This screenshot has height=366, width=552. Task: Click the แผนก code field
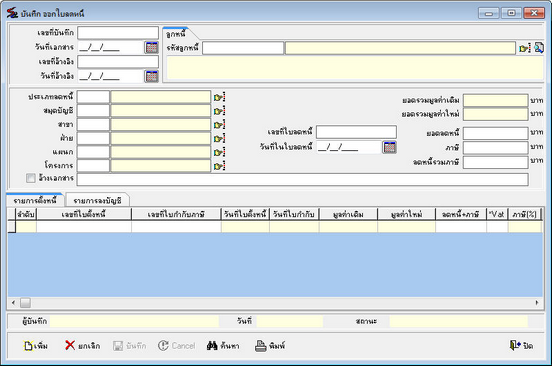click(x=93, y=152)
